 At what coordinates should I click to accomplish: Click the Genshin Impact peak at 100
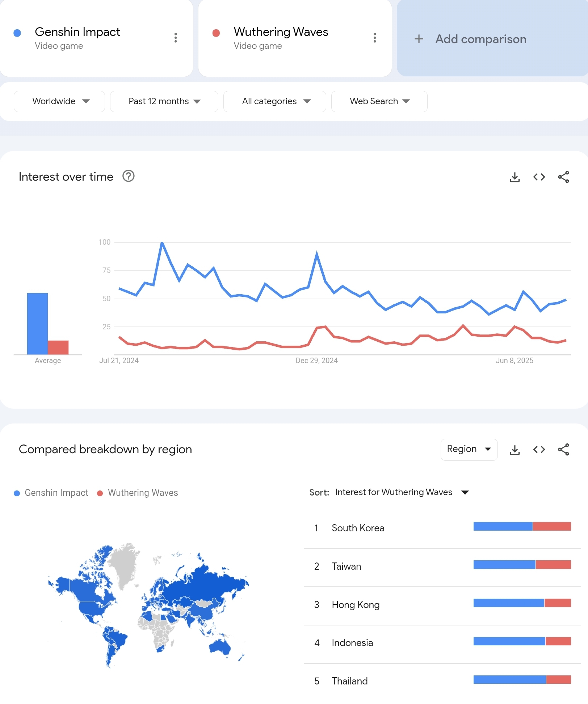[162, 243]
